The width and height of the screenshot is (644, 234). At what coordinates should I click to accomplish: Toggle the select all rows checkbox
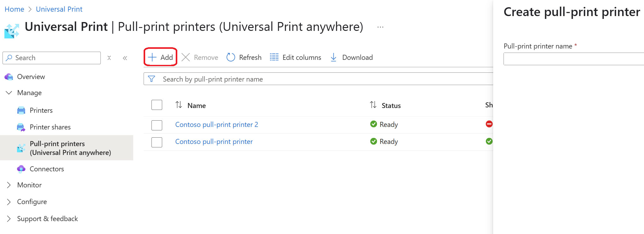[157, 105]
